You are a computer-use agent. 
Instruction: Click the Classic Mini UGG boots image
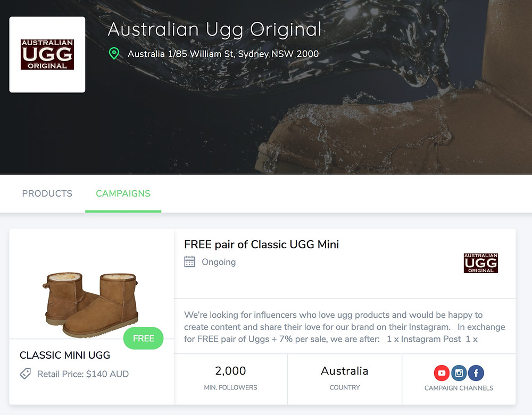[x=90, y=304]
